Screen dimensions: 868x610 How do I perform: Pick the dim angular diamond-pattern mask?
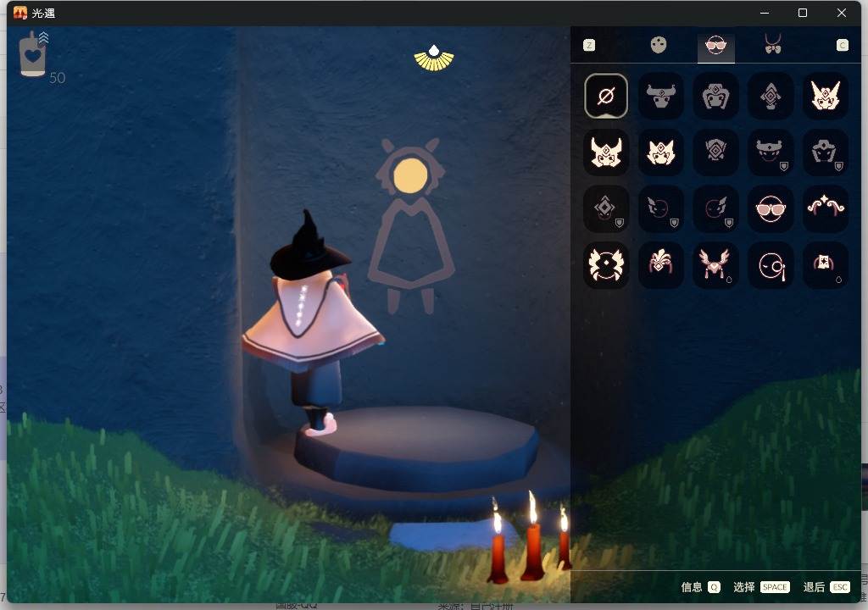pyautogui.click(x=715, y=152)
